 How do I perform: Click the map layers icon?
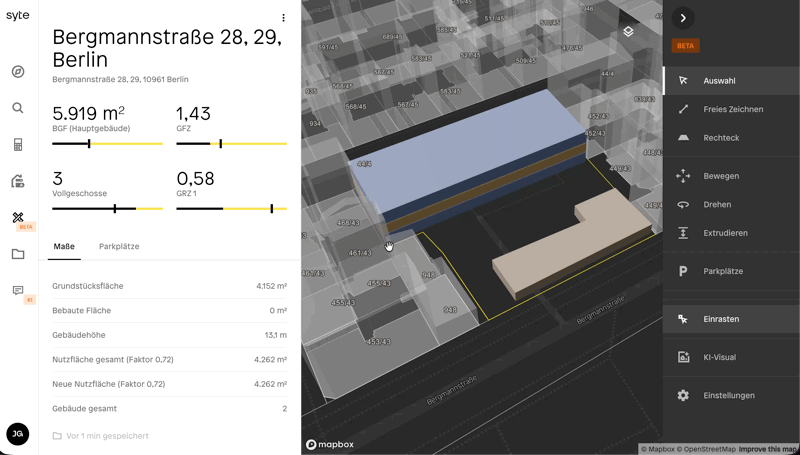point(628,32)
